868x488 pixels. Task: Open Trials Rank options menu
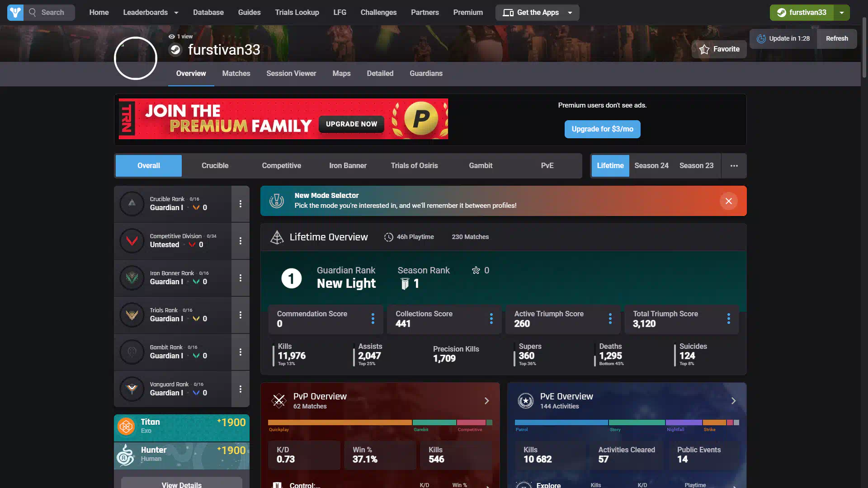[241, 315]
